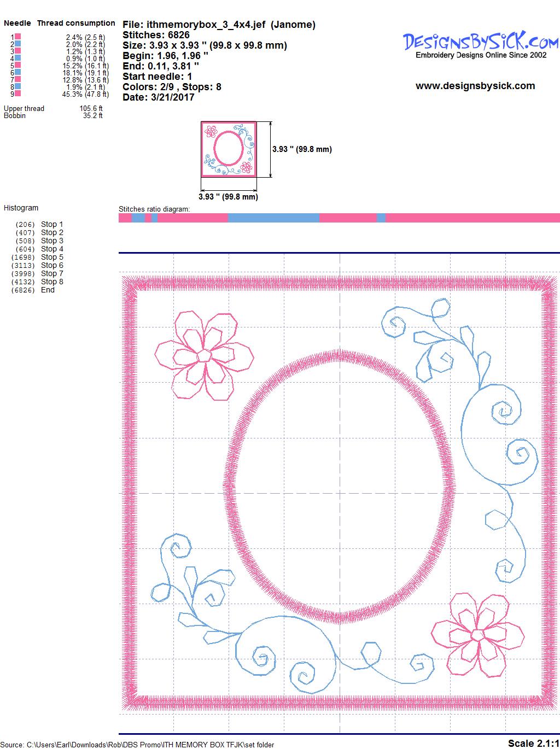Select Stop 1 in the histogram list

pyautogui.click(x=52, y=224)
